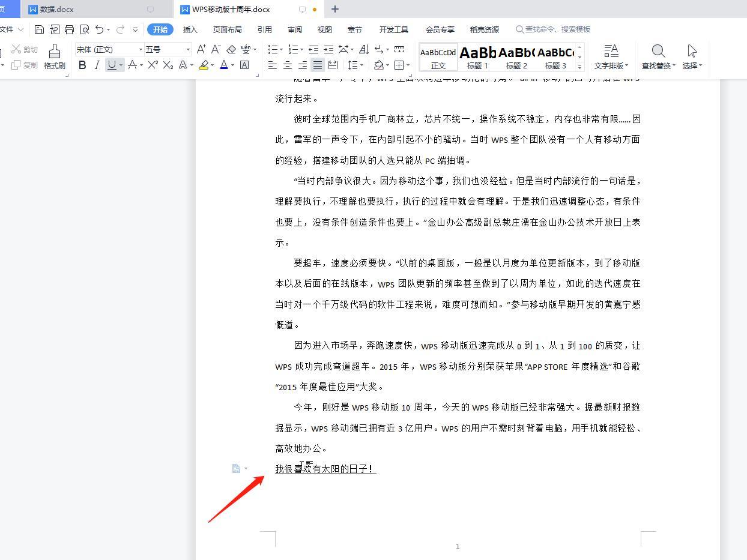This screenshot has height=560, width=747.
Task: Click the Tab Stops ruler icon
Action: (399, 49)
